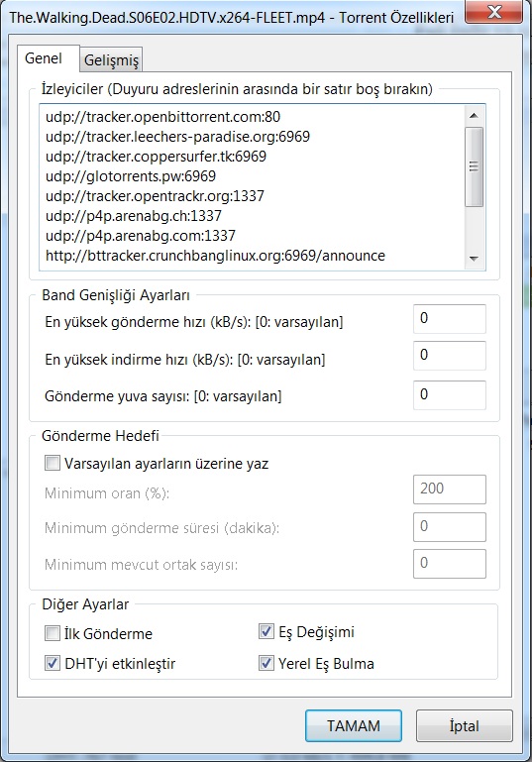
Task: Click the tracker list scrollbar thumb
Action: [x=474, y=166]
